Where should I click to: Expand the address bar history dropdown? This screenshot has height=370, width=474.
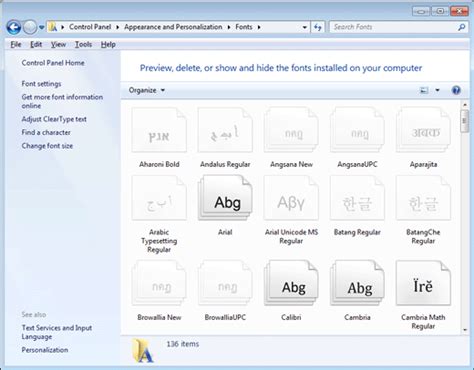[x=305, y=27]
